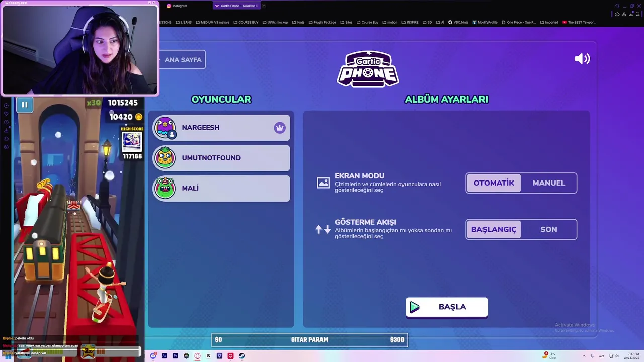Open the downloads icon in browser sidebar

pos(6,130)
